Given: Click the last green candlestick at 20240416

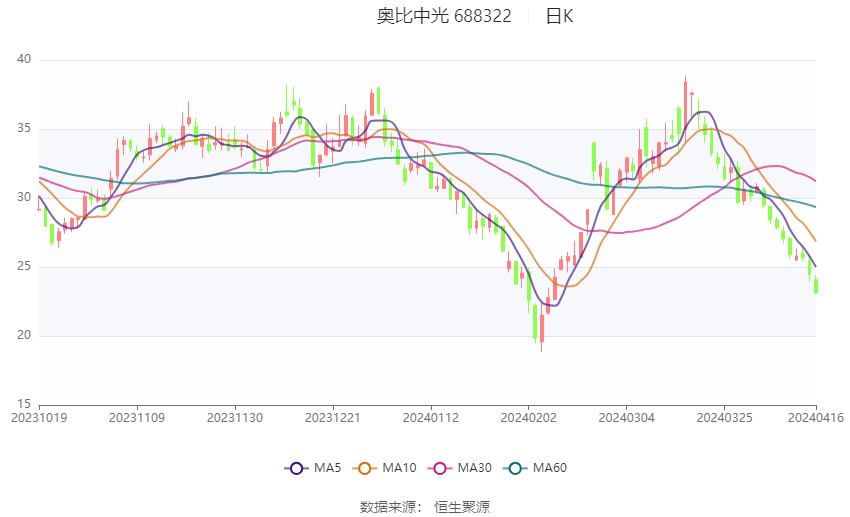Looking at the screenshot, I should [x=816, y=285].
